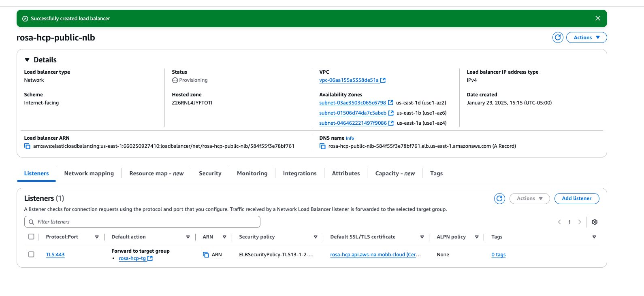Viewport: 644px width, 296px height.
Task: Click the date created value January 29, 2025
Action: [x=509, y=103]
